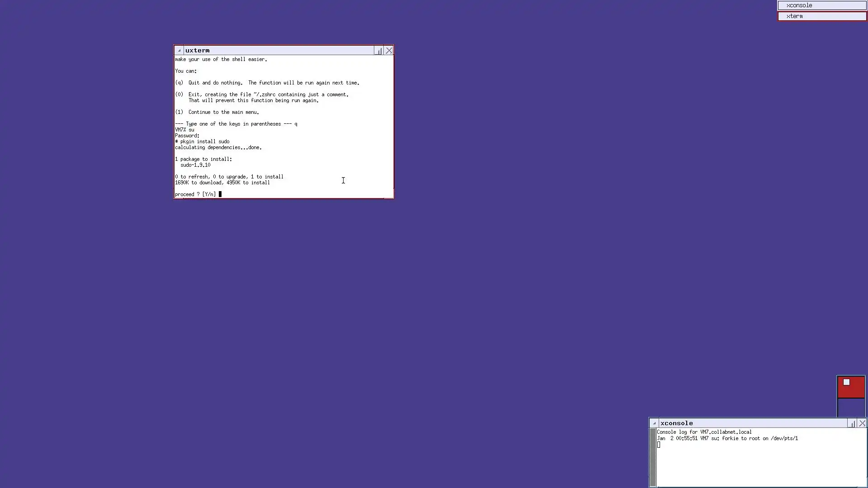The height and width of the screenshot is (488, 868).
Task: Open the xconsole window menu triangle button
Action: [654, 423]
